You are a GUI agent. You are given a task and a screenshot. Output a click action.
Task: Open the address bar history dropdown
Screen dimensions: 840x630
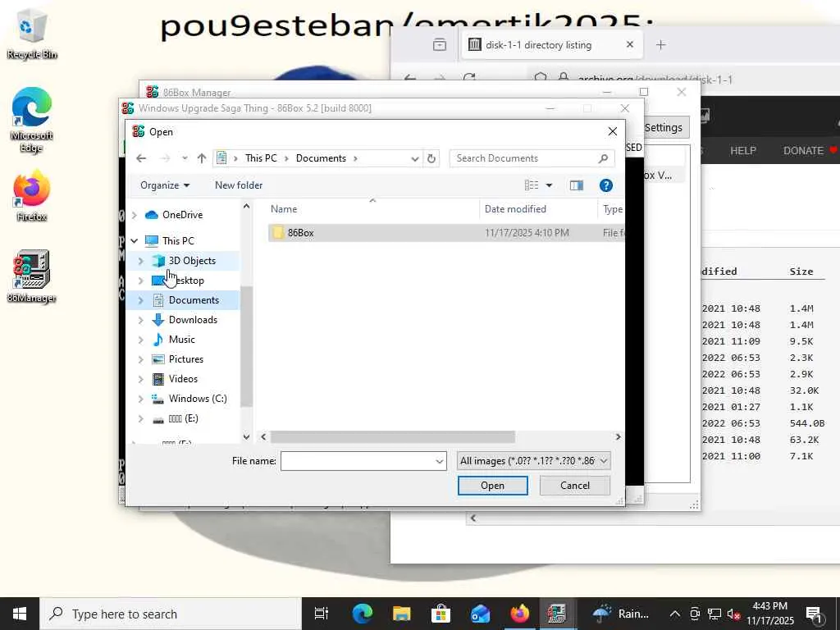(x=414, y=158)
